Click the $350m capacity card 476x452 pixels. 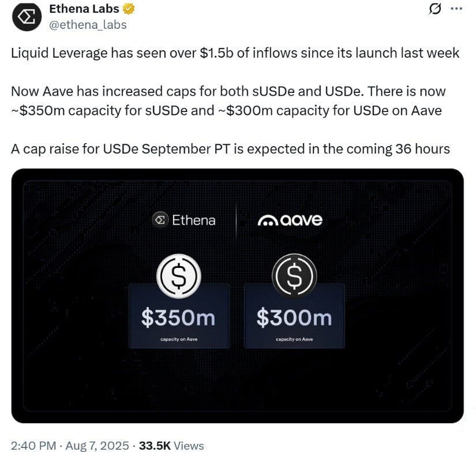(x=179, y=316)
